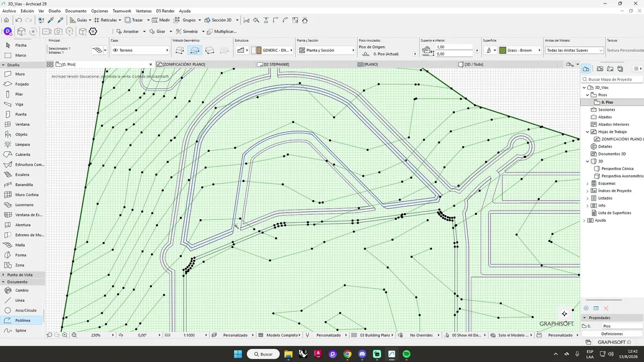This screenshot has height=362, width=644.
Task: Click the Undo arrow icon
Action: (x=19, y=20)
